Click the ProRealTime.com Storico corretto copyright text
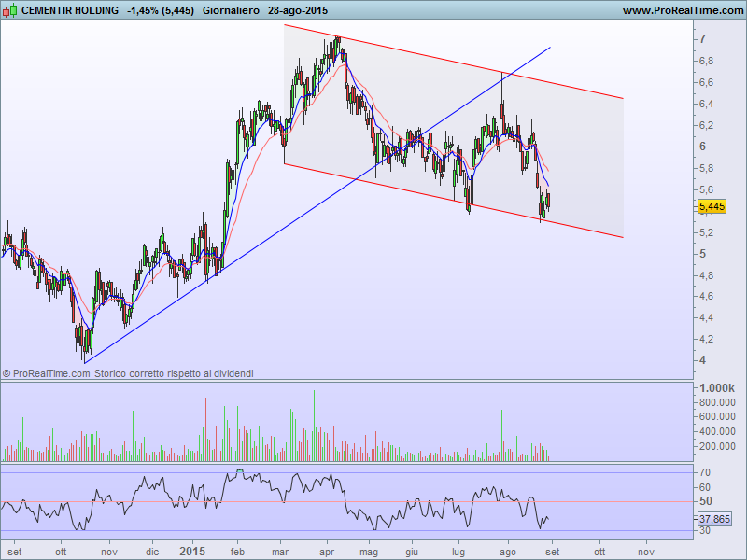This screenshot has height=560, width=747. 128,374
